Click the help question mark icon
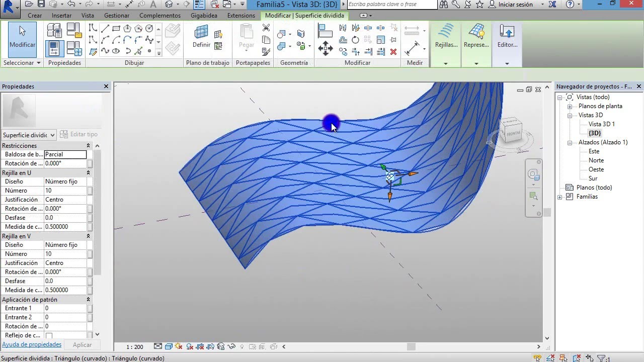 tap(570, 4)
